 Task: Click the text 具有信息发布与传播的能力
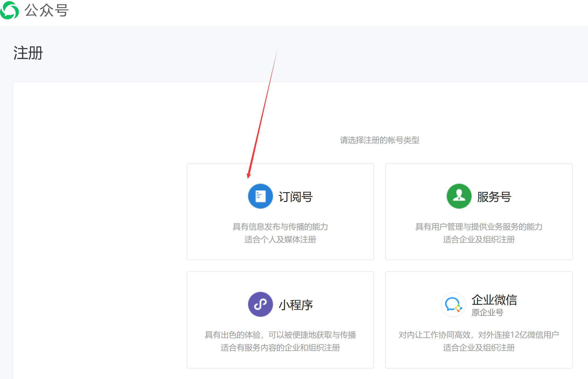click(280, 227)
